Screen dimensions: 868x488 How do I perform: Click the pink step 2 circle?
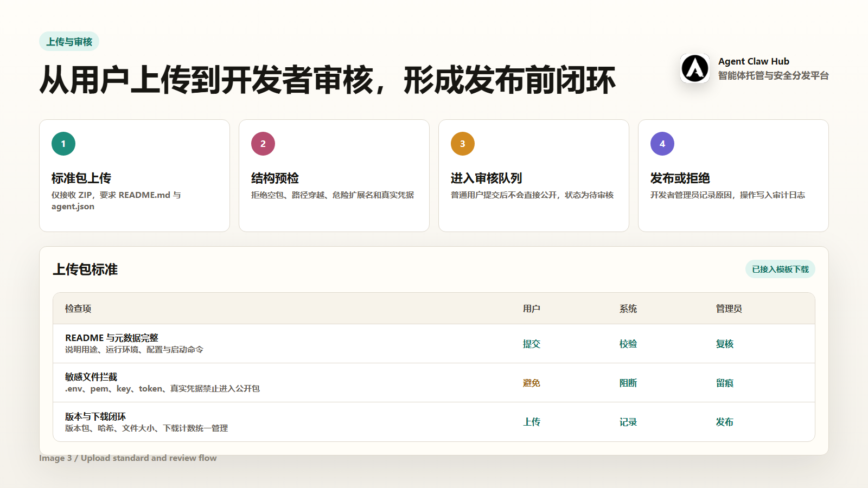263,144
